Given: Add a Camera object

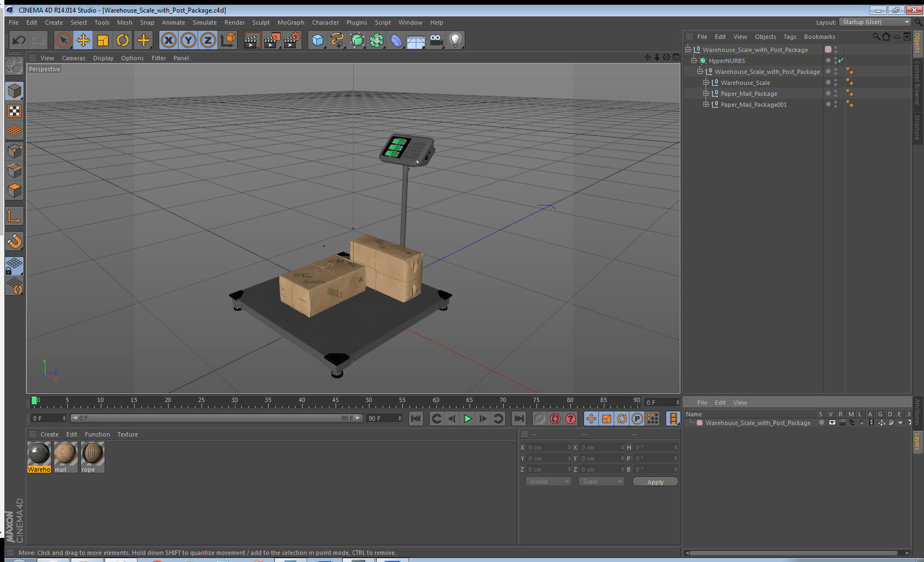Looking at the screenshot, I should pos(436,40).
